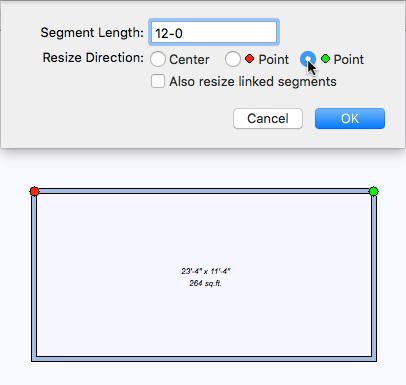Click the Segment Length input field

click(214, 32)
